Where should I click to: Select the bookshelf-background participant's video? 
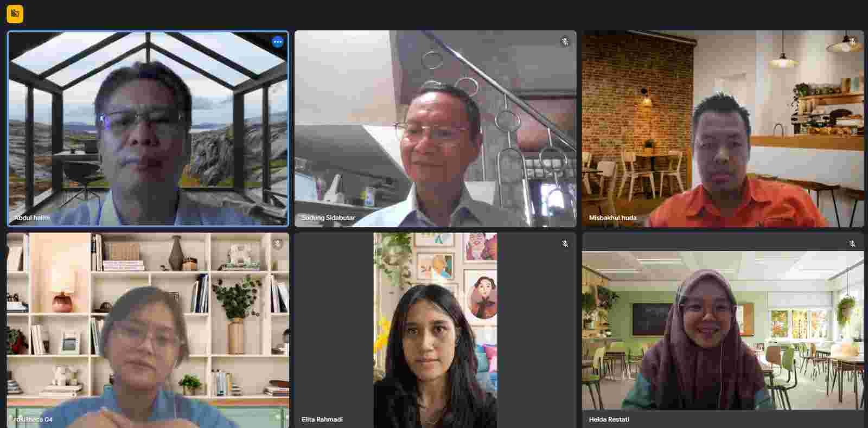click(148, 331)
